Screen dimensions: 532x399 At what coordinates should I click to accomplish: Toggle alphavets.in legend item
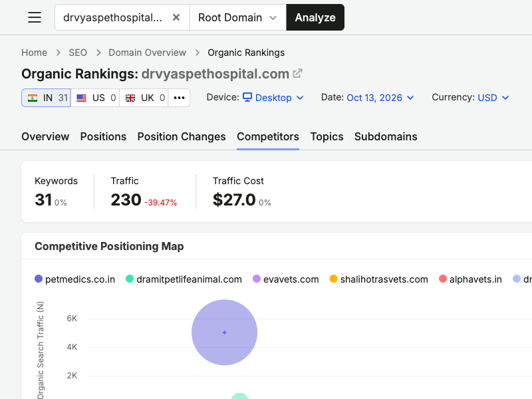(470, 279)
